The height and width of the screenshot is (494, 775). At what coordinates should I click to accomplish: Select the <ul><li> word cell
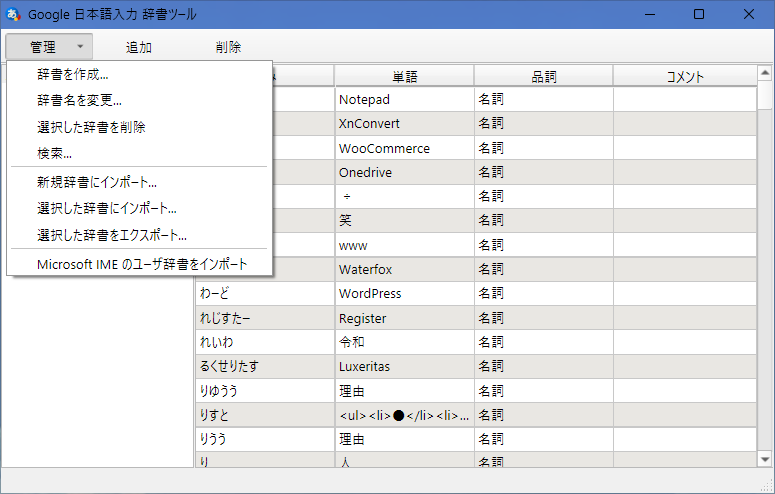coord(404,415)
